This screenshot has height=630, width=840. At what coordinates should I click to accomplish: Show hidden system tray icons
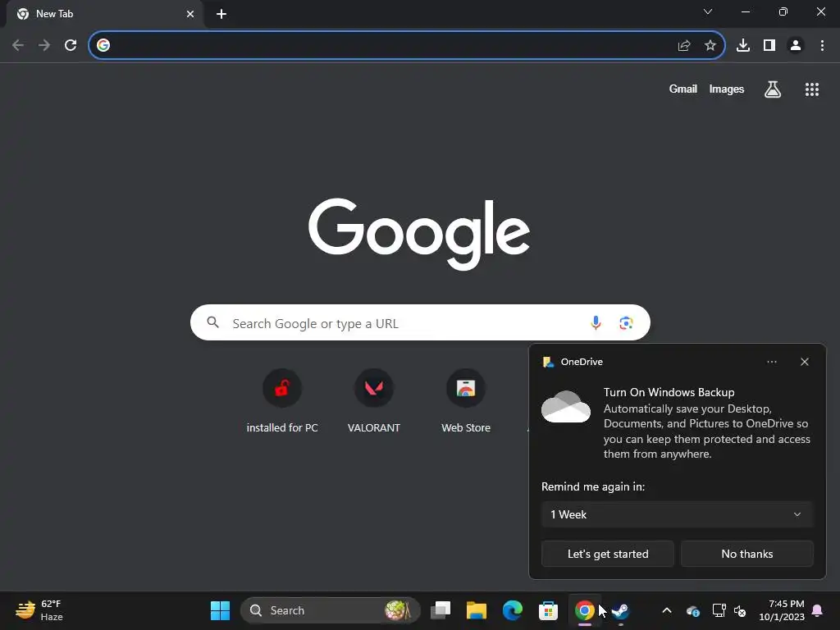(667, 610)
